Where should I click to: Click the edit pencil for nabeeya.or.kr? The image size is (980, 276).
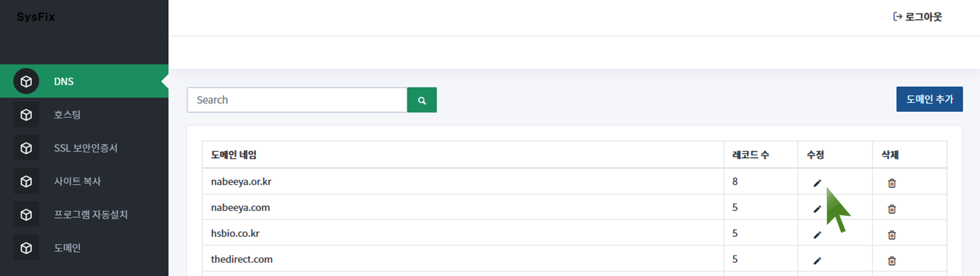click(x=817, y=183)
